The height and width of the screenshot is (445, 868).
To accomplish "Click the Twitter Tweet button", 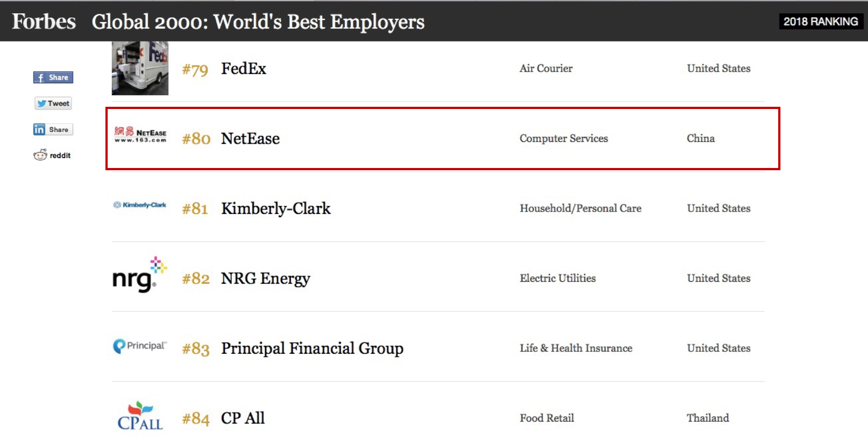I will click(53, 104).
